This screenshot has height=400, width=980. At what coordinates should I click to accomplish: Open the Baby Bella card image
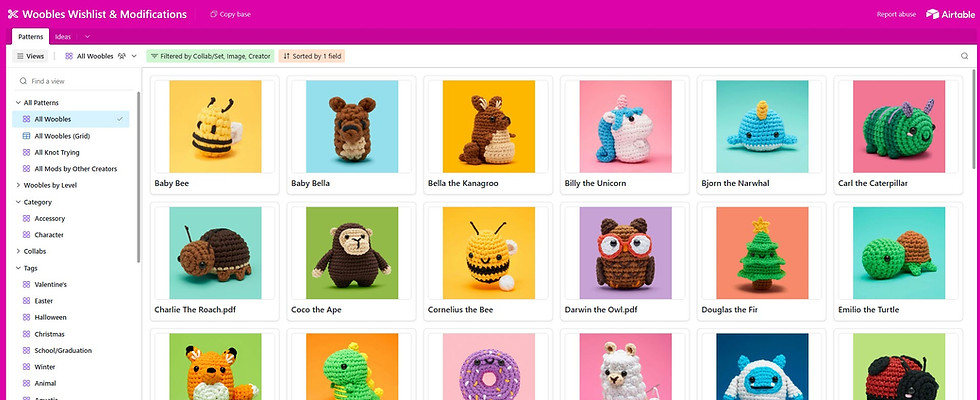[x=352, y=126]
